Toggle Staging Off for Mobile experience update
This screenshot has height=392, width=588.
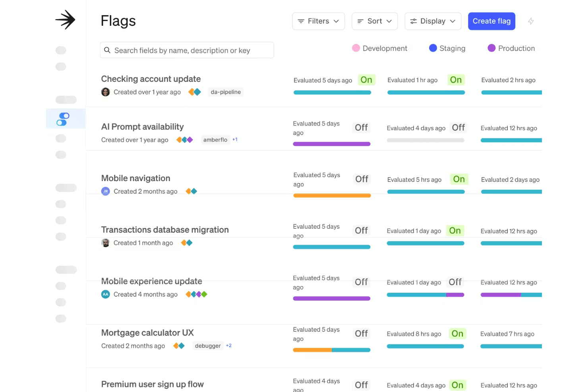pyautogui.click(x=455, y=282)
